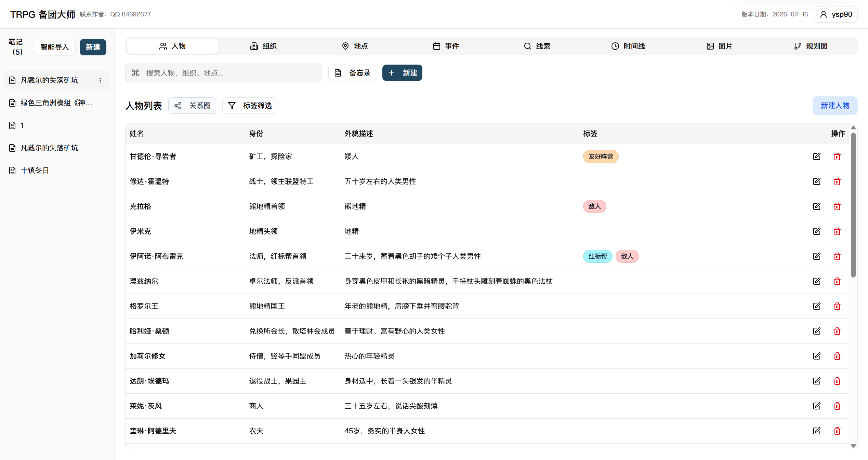Delete the 伊米克 row
The image size is (868, 460).
pyautogui.click(x=837, y=231)
